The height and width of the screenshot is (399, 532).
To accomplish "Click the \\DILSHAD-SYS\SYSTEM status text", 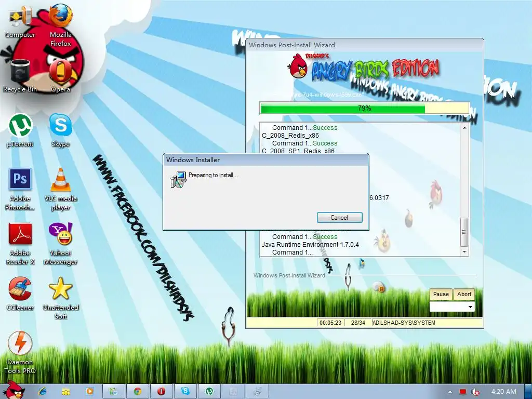I will click(x=403, y=323).
